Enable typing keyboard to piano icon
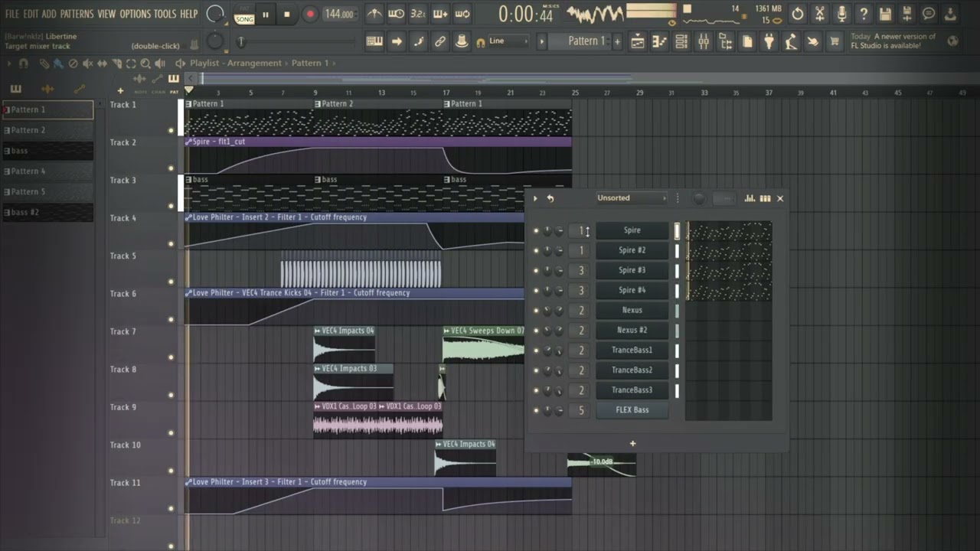 point(374,41)
